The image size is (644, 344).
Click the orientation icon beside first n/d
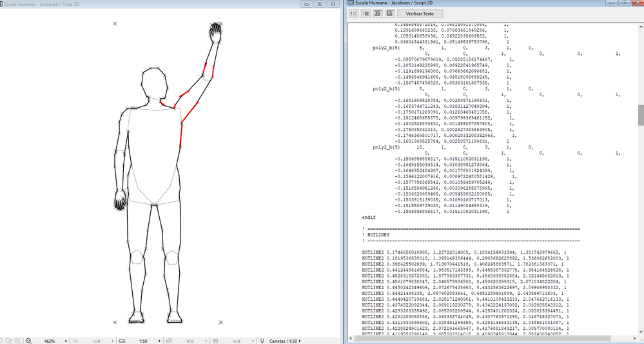75,341
